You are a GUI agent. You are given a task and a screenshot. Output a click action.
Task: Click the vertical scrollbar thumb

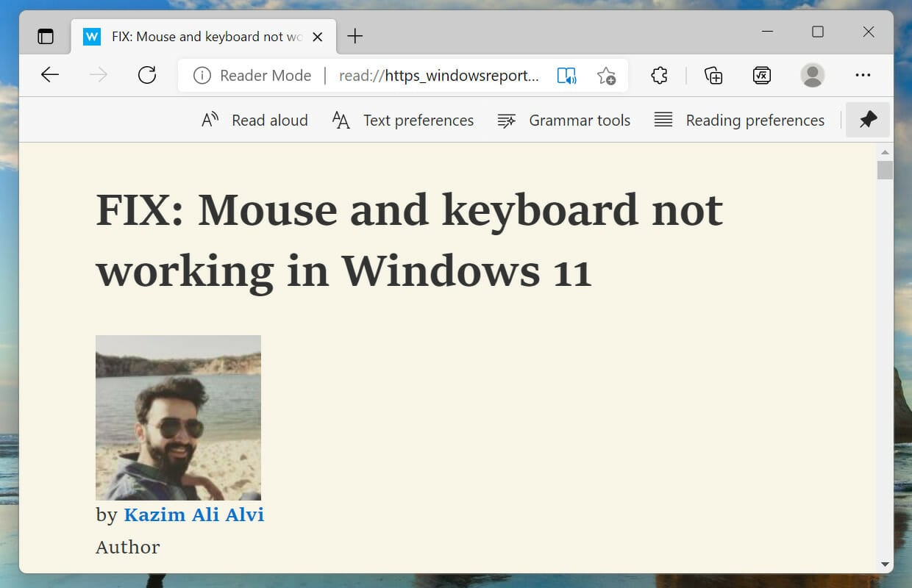point(885,170)
